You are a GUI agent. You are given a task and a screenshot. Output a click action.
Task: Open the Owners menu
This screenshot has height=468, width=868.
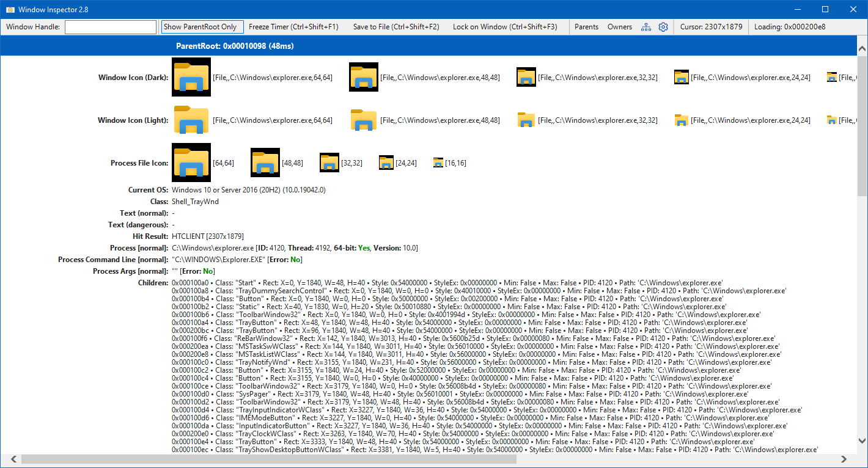tap(620, 27)
